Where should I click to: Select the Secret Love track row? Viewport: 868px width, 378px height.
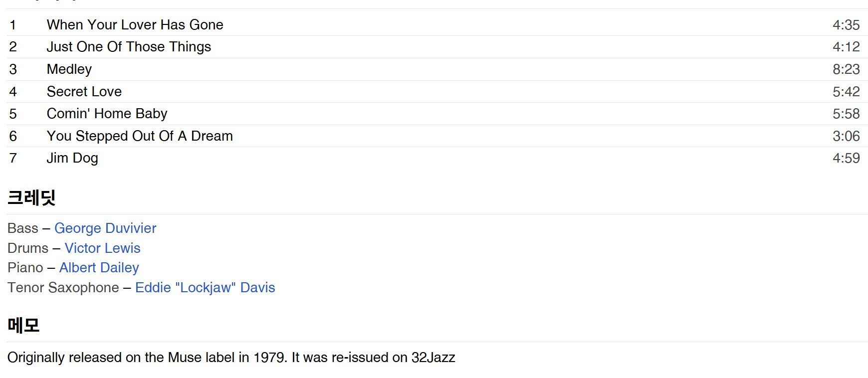(x=84, y=92)
